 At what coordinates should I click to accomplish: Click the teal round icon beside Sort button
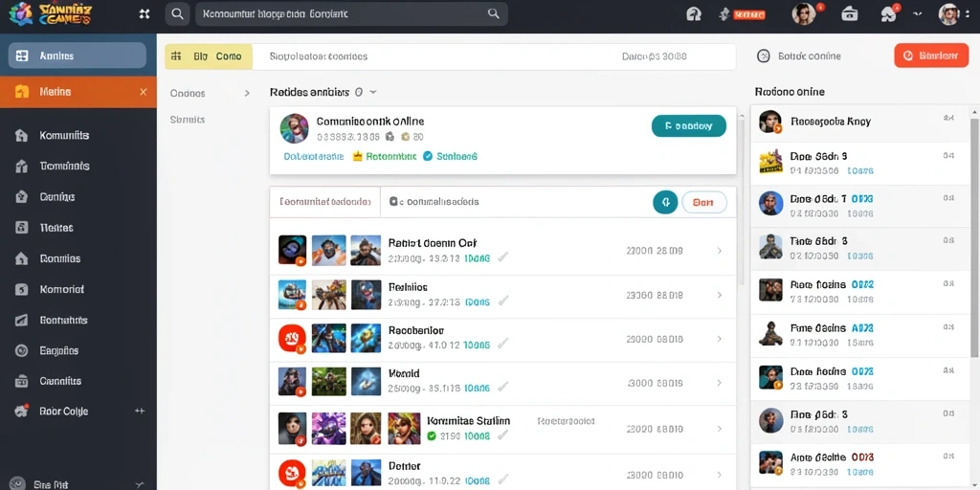point(665,203)
